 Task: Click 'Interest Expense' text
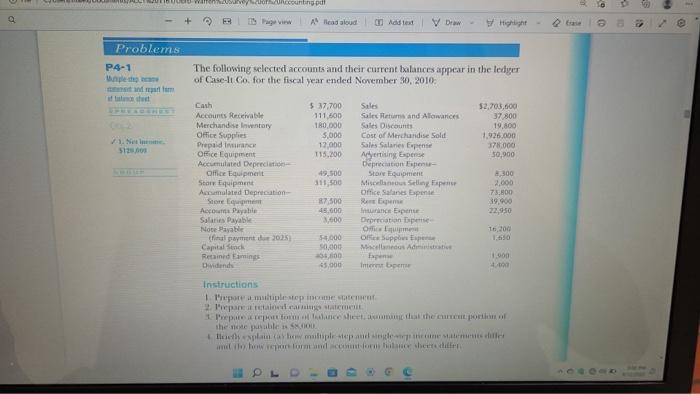coord(385,265)
